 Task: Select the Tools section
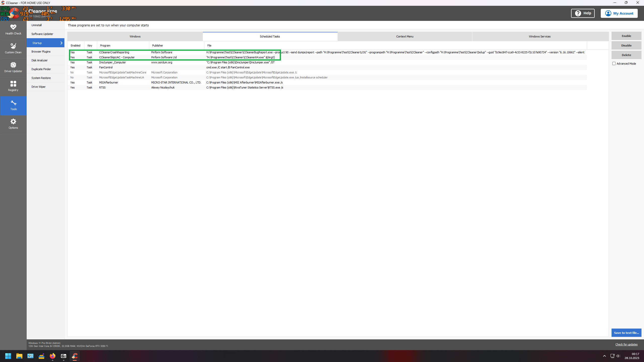point(13,106)
